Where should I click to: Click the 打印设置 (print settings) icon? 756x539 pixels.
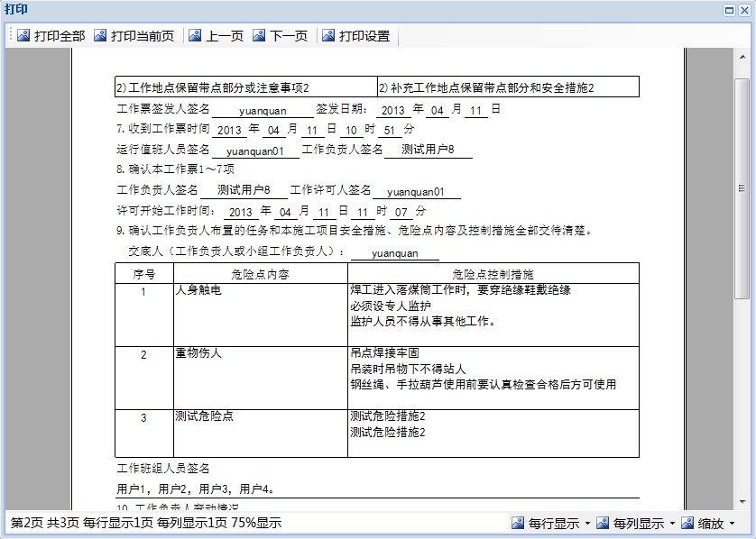(x=328, y=36)
